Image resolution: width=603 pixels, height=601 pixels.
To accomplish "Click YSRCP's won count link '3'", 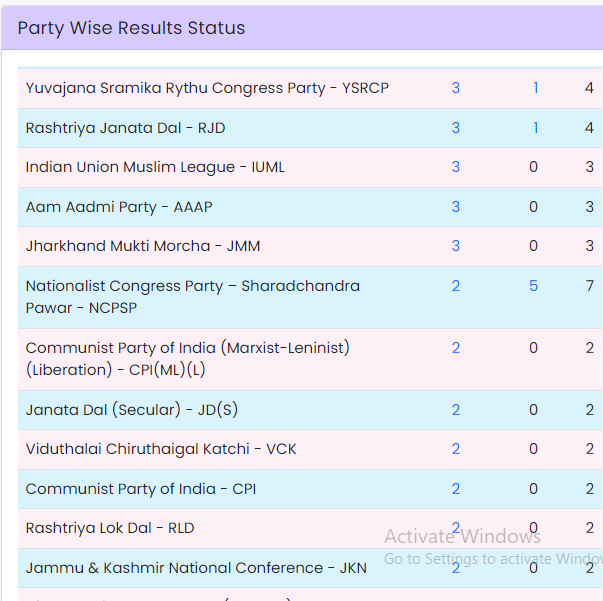I will [456, 88].
